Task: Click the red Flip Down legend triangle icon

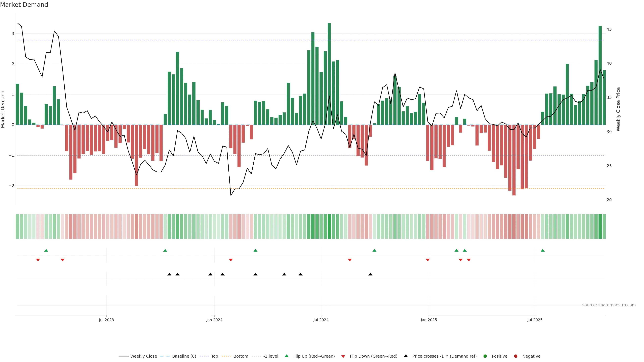Action: point(343,356)
